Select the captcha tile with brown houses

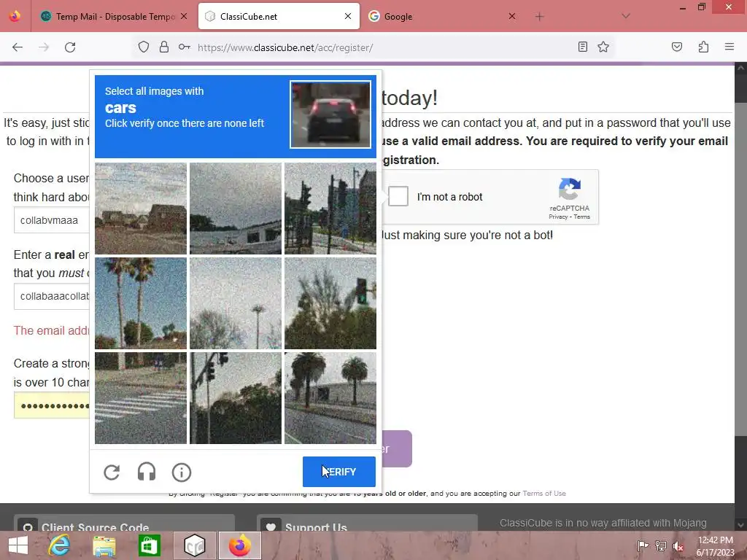(141, 209)
